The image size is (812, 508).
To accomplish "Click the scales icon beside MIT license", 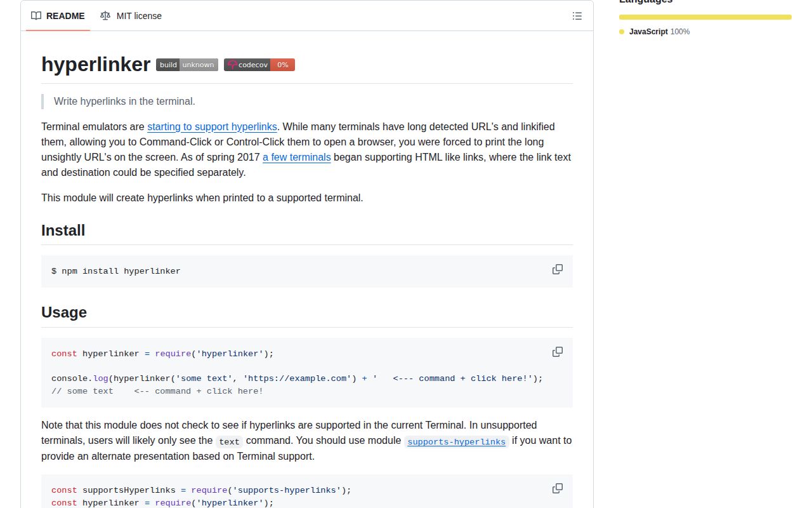I will (x=105, y=16).
